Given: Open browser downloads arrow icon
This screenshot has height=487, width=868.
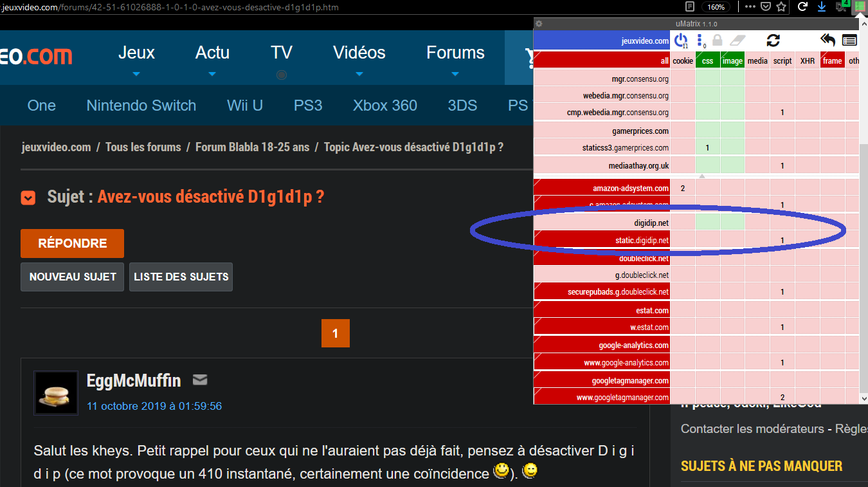Looking at the screenshot, I should 822,7.
